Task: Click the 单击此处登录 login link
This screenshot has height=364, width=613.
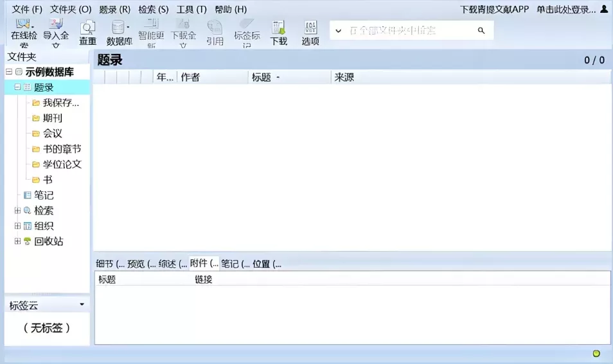Action: (565, 10)
